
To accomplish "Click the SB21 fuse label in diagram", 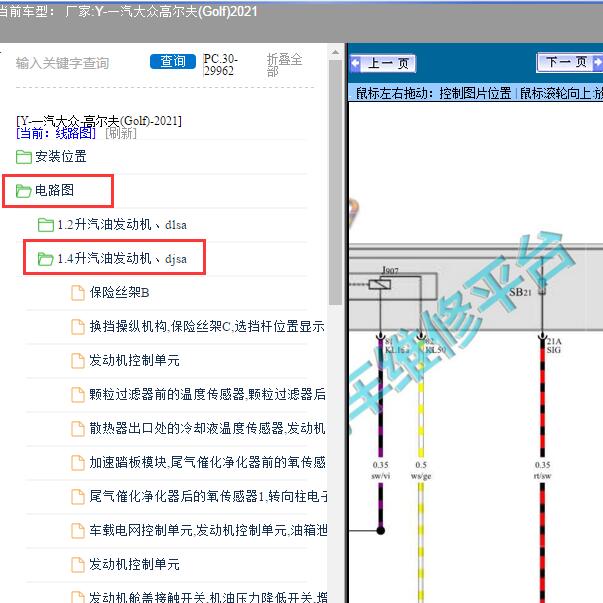I will click(x=520, y=292).
